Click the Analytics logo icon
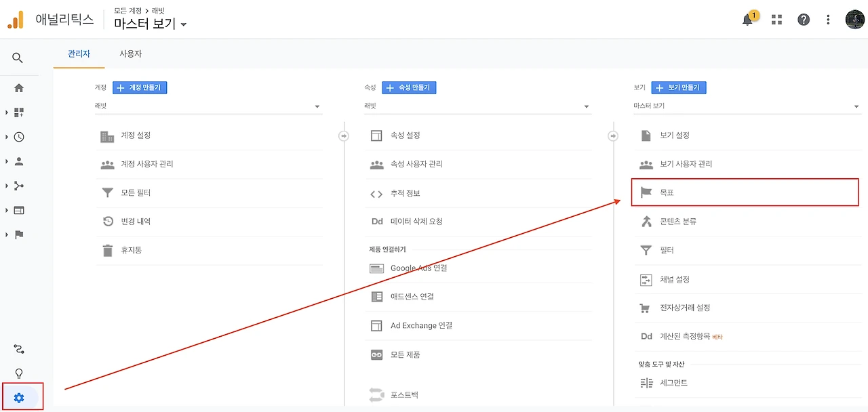The image size is (868, 412). [16, 20]
